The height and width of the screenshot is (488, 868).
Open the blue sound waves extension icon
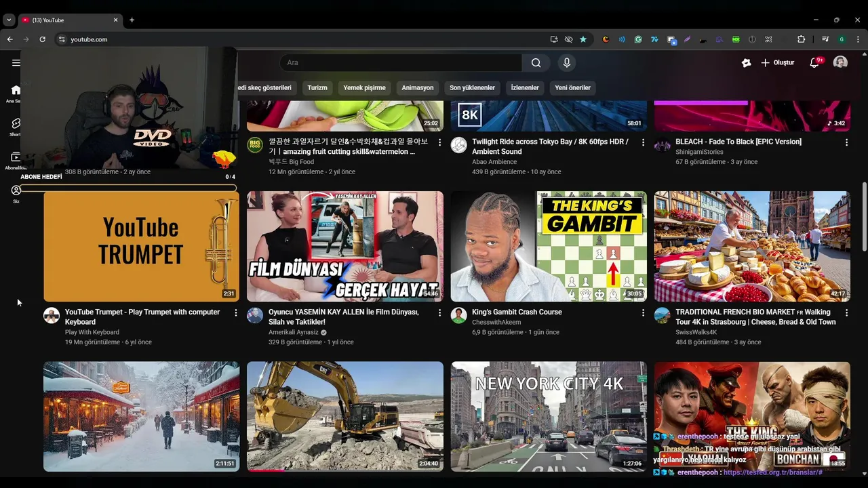pyautogui.click(x=622, y=39)
